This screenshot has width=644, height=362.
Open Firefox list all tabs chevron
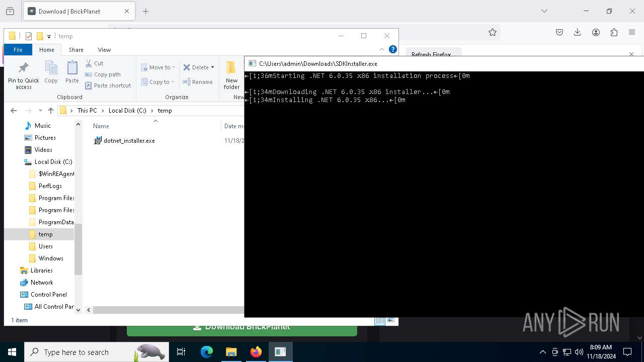tap(544, 11)
